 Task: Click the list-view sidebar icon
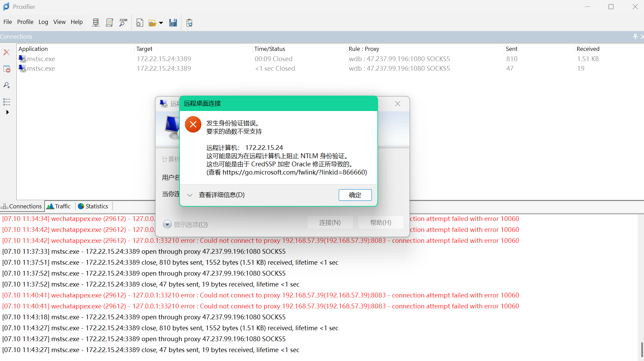point(6,102)
